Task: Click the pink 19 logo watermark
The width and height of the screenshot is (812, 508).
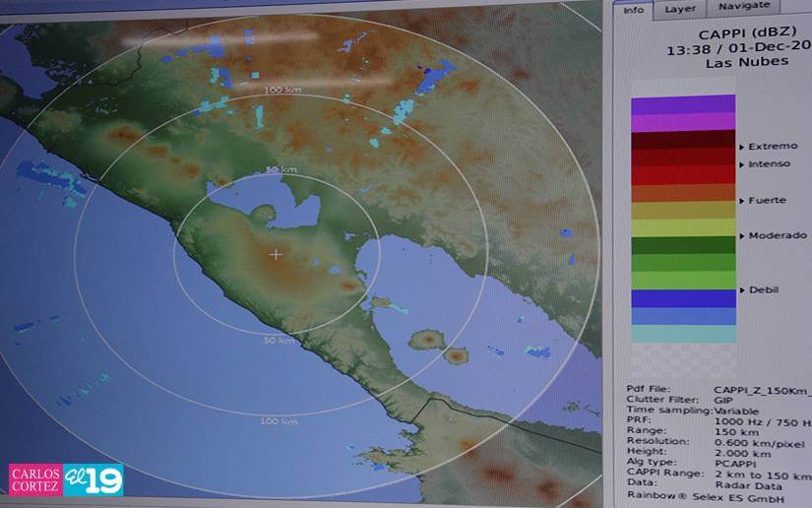Action: 94,479
